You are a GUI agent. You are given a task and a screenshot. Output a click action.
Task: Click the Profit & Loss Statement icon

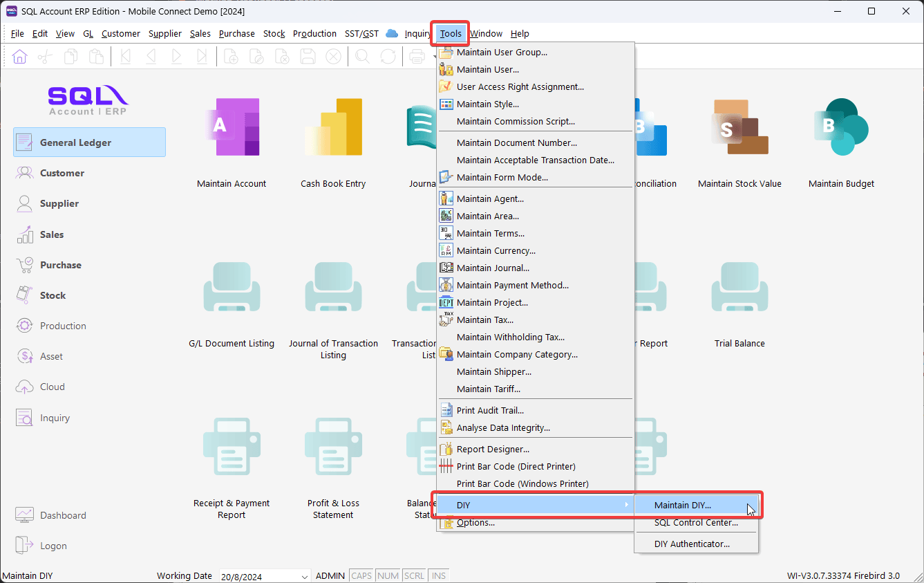(333, 450)
